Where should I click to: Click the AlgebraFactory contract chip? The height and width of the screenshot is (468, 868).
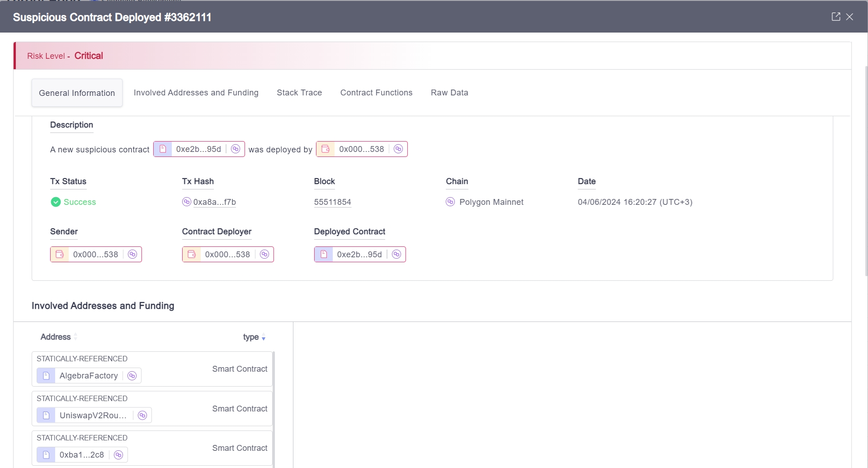(88, 376)
